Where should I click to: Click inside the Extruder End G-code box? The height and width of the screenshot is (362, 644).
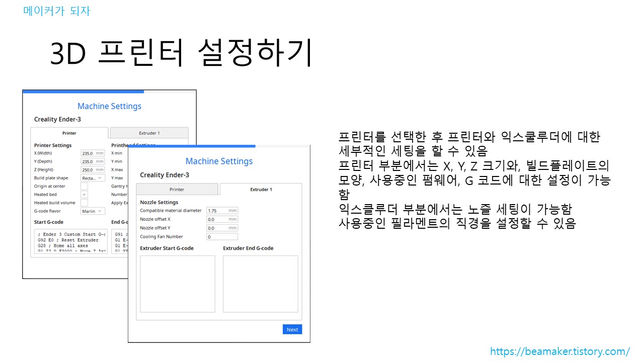tap(261, 284)
